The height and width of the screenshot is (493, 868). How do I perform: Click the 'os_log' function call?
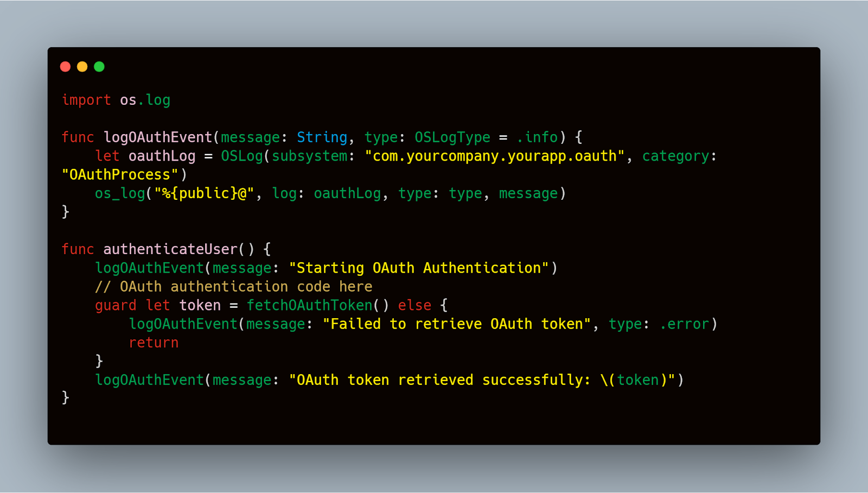click(120, 194)
